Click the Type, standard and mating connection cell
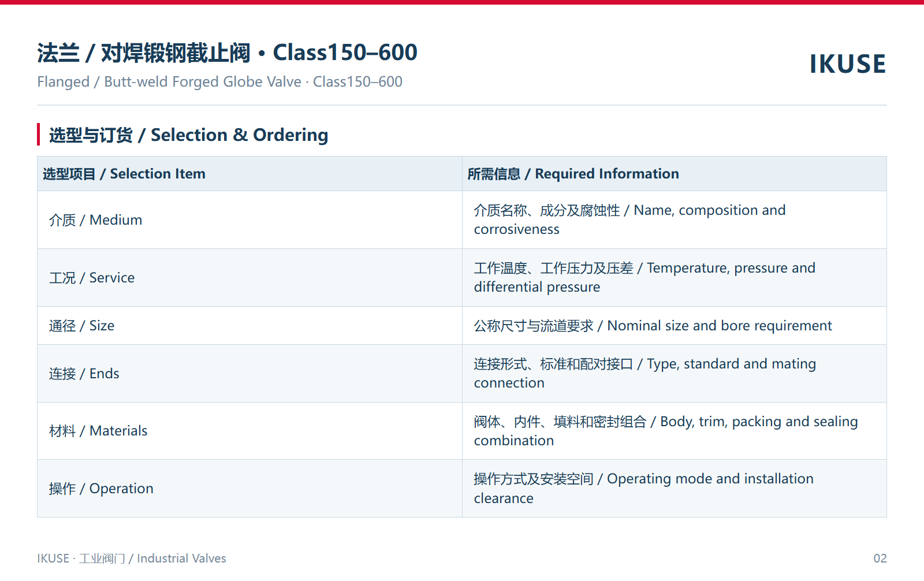The height and width of the screenshot is (581, 924). click(x=675, y=374)
